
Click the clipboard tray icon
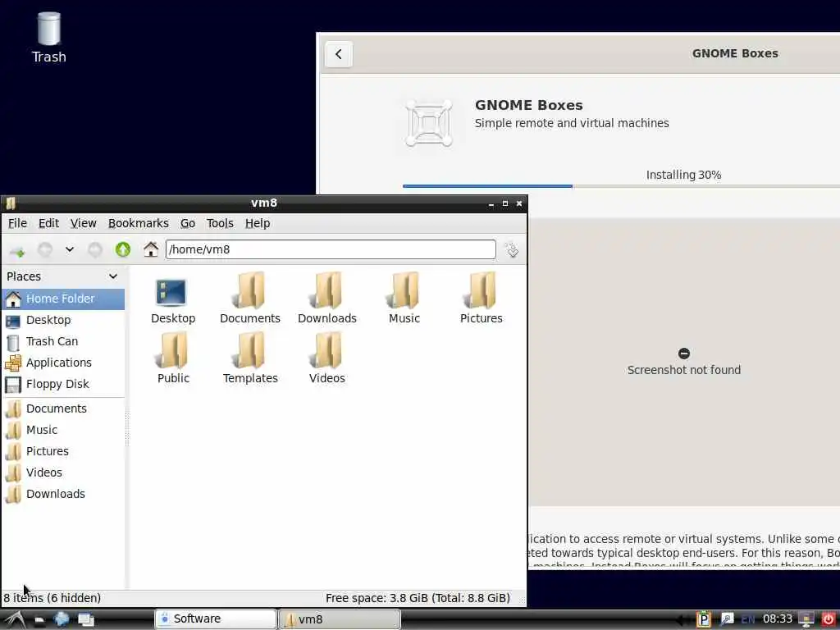click(703, 620)
